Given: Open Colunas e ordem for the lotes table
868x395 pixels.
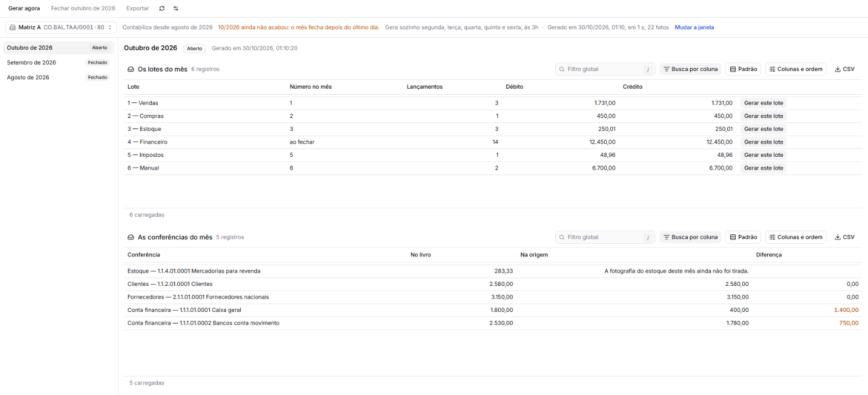Looking at the screenshot, I should [x=795, y=69].
